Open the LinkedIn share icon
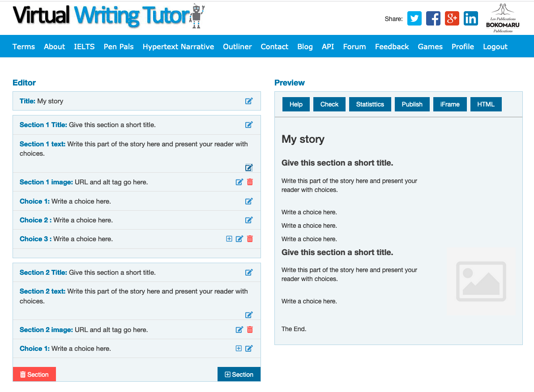The image size is (534, 392). (x=470, y=18)
